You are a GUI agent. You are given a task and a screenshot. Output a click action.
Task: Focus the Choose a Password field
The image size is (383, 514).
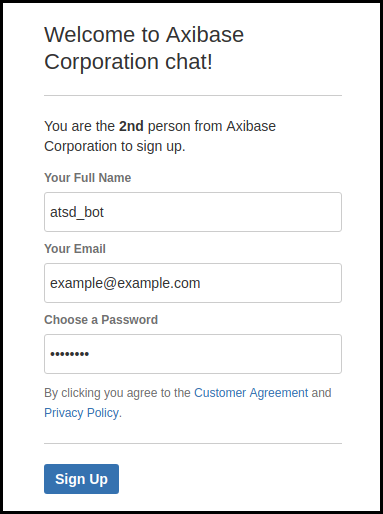[193, 354]
